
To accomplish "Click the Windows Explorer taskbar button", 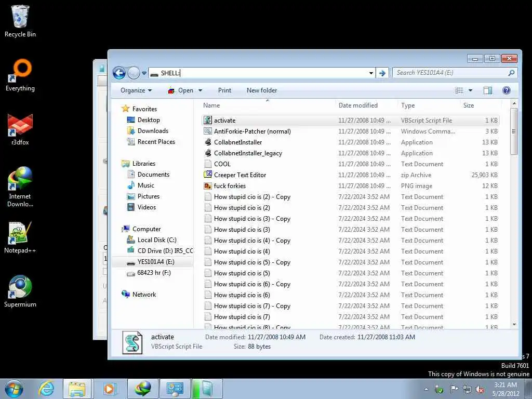I will 77,389.
